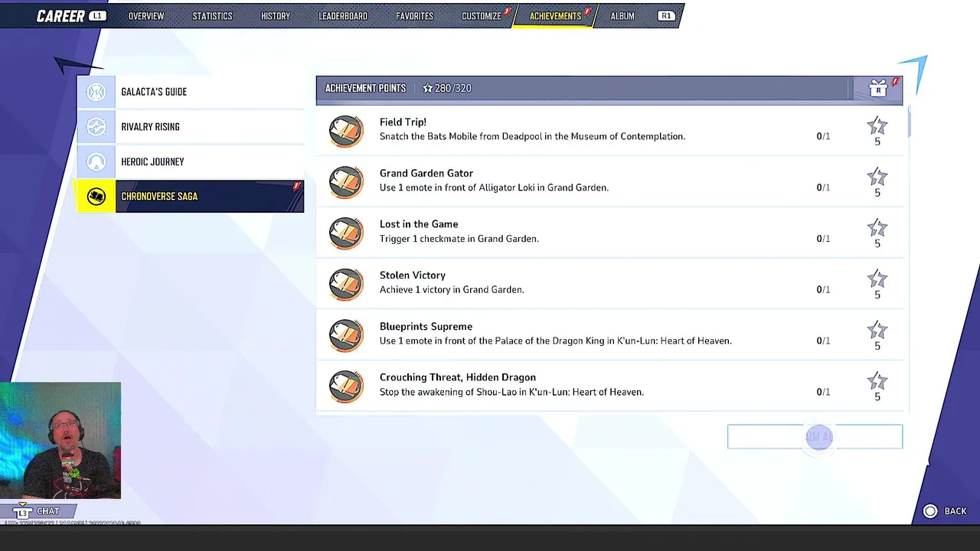Select the Grand Garden Gator title
Image resolution: width=980 pixels, height=551 pixels.
426,174
